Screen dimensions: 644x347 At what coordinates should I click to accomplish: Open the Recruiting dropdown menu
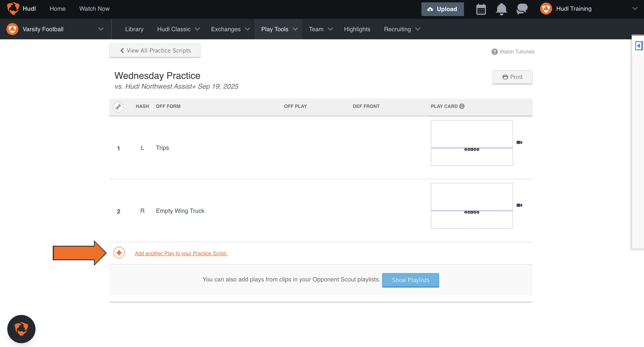(x=402, y=29)
